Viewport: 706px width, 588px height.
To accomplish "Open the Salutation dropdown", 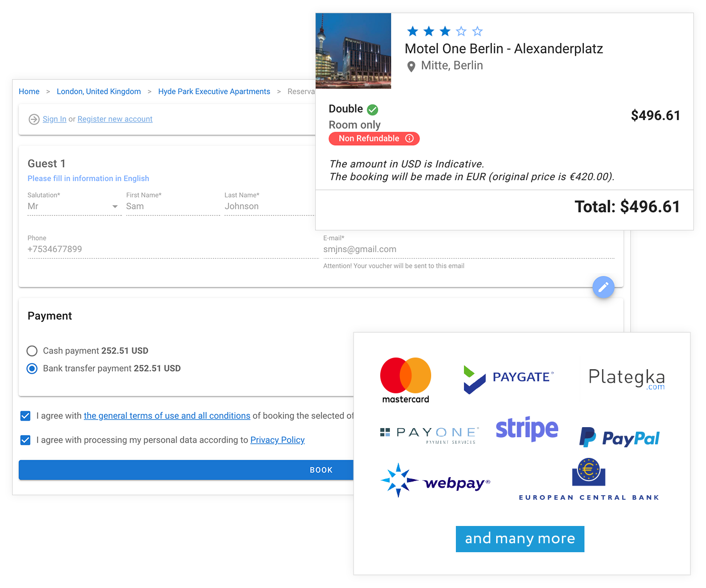I will pyautogui.click(x=74, y=206).
